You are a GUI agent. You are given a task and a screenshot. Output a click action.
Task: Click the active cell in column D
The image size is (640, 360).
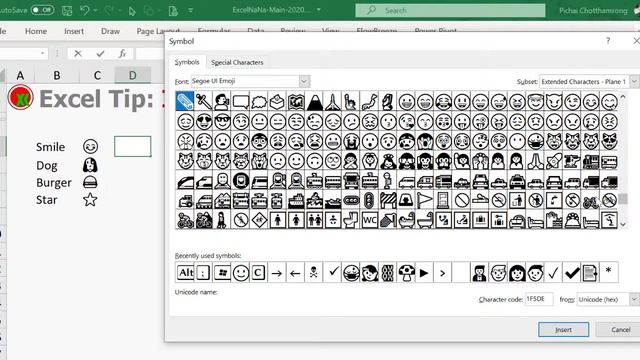point(133,147)
